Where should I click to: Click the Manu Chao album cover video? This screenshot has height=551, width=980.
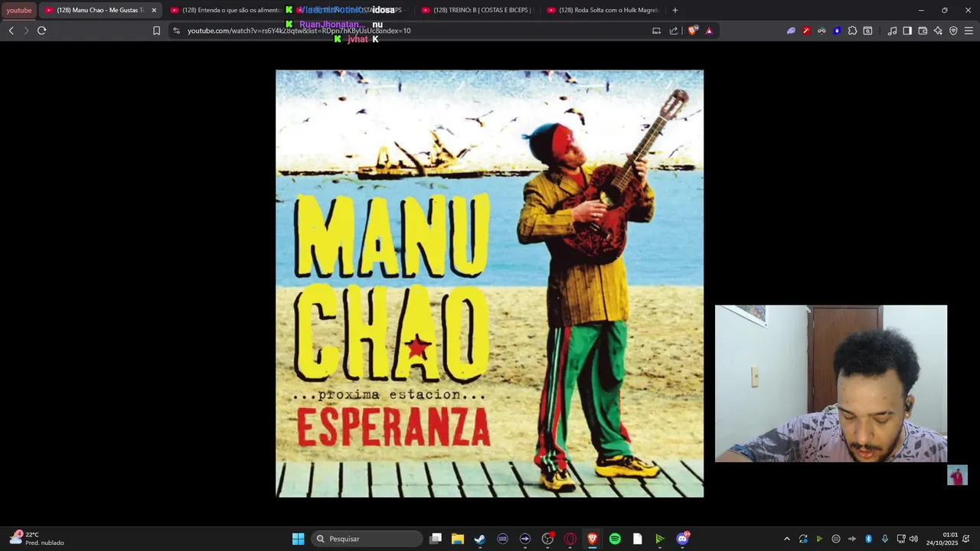pos(490,284)
